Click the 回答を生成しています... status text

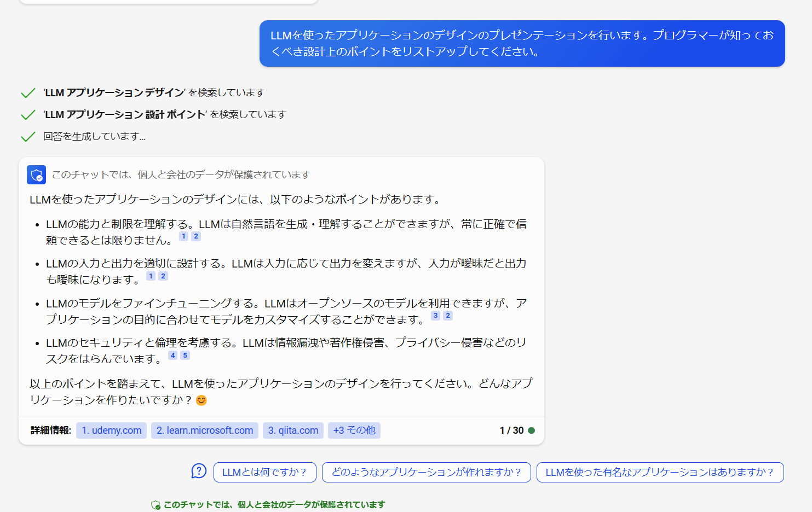click(x=94, y=137)
